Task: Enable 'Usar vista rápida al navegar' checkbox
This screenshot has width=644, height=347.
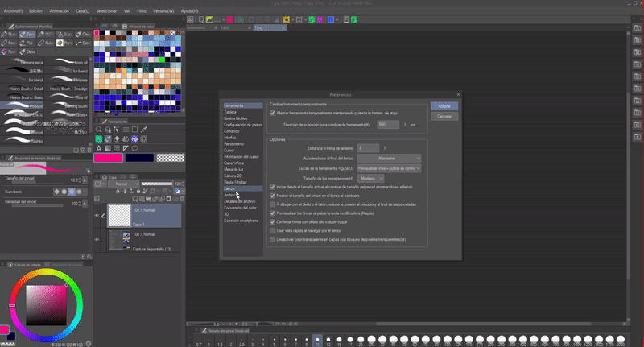Action: click(x=272, y=231)
